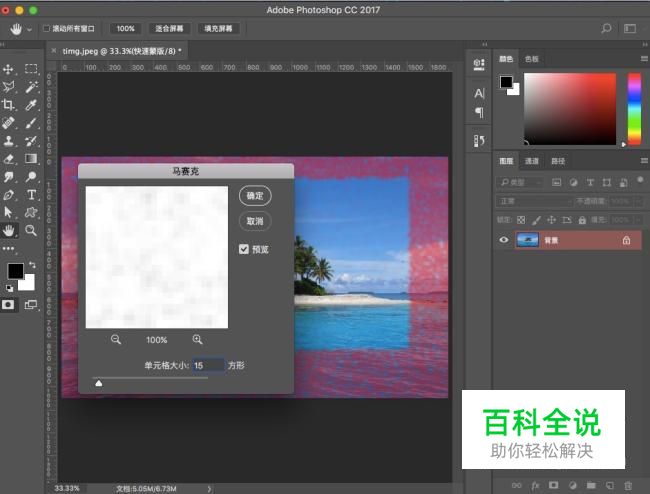Switch to the 色板 swatches tab
Viewport: 650px width, 494px height.
click(531, 59)
